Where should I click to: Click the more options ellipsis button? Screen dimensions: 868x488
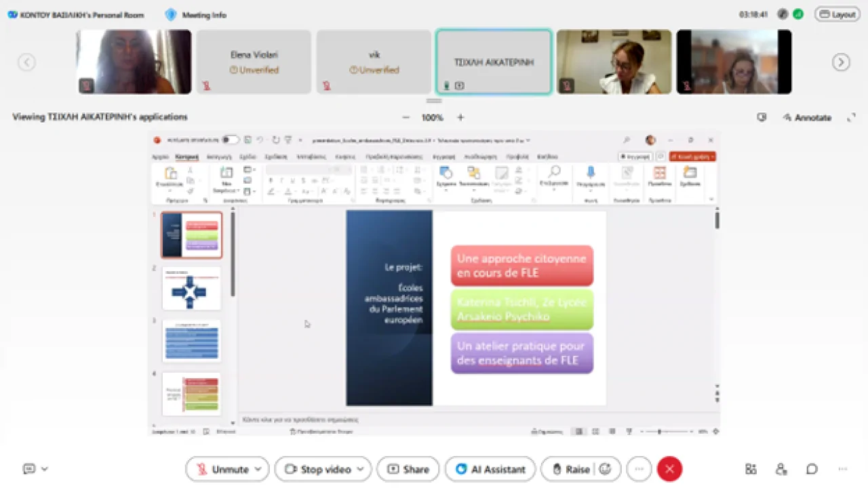[x=639, y=469]
